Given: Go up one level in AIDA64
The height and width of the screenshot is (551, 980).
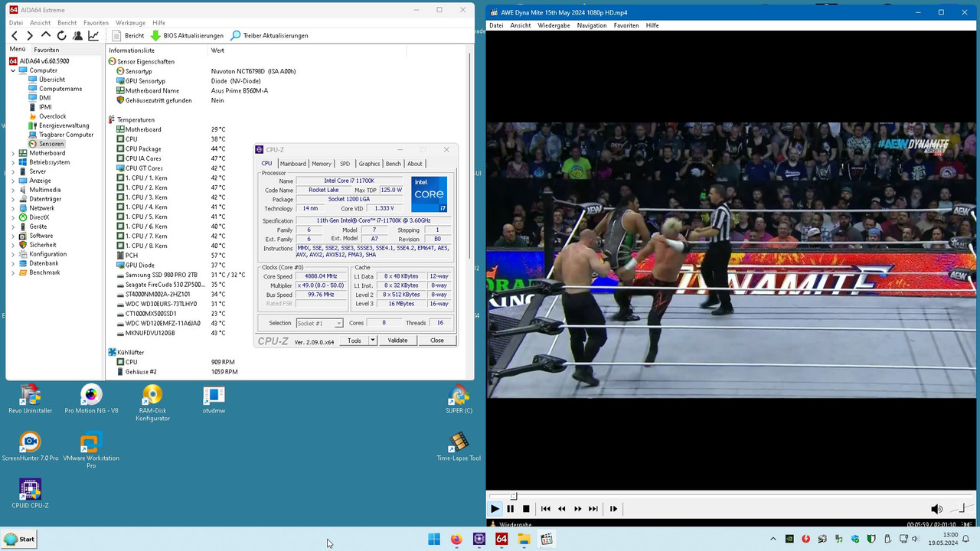Looking at the screenshot, I should pyautogui.click(x=46, y=36).
